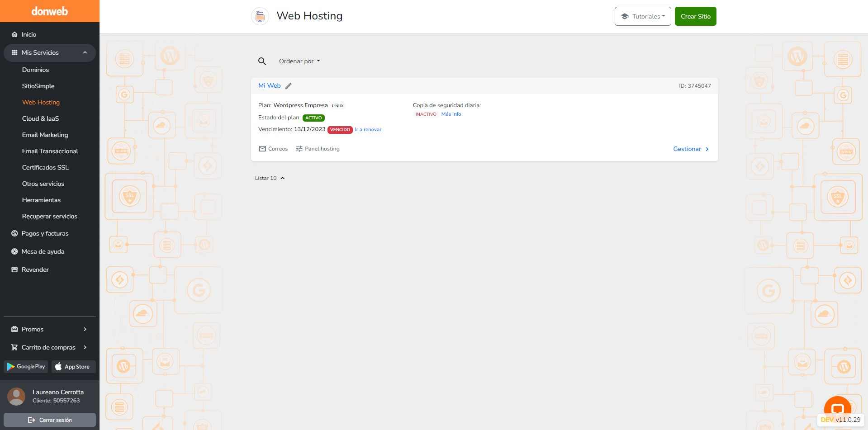Image resolution: width=868 pixels, height=430 pixels.
Task: Open Ordenar por dropdown
Action: (x=299, y=61)
